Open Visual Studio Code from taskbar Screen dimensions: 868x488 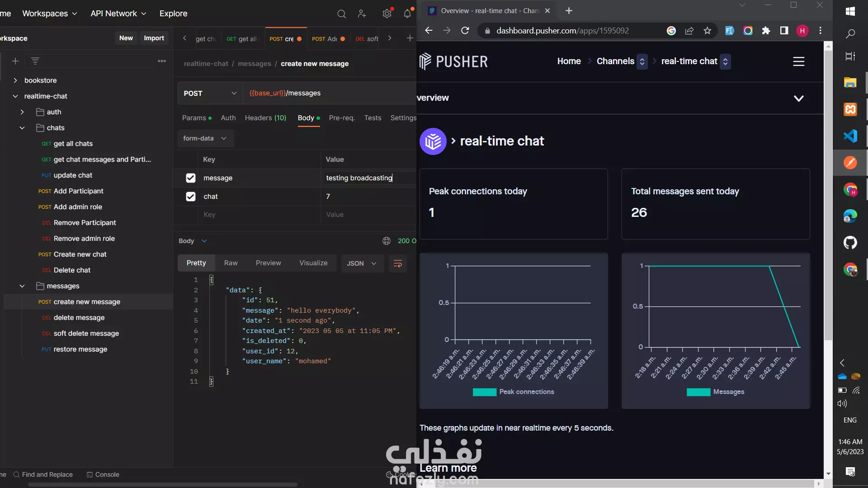coord(850,136)
